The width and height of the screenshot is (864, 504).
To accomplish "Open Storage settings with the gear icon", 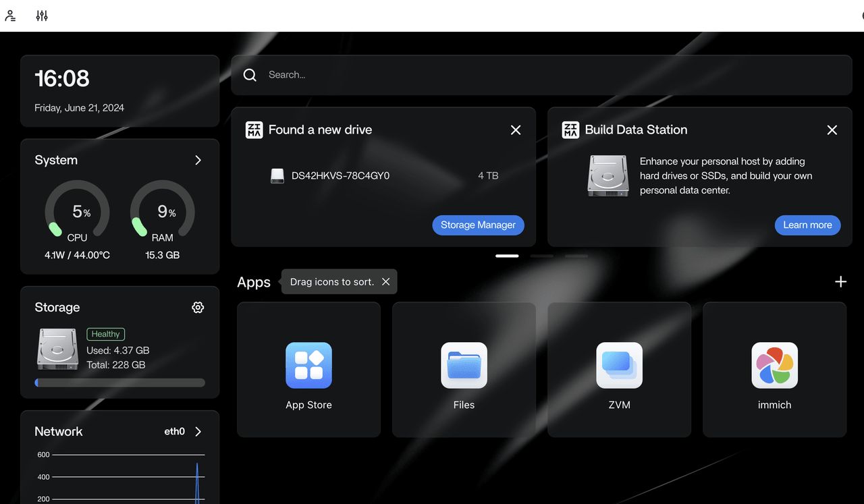I will pyautogui.click(x=198, y=307).
